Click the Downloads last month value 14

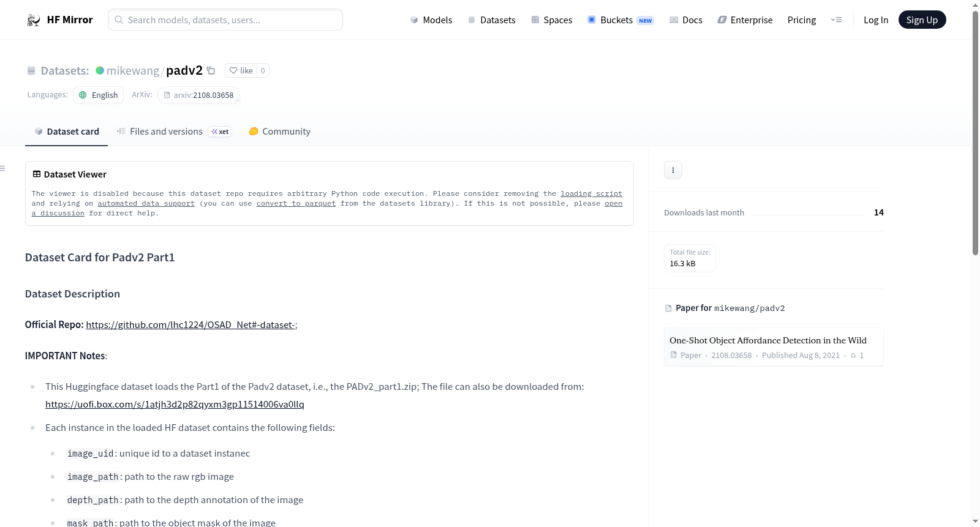click(879, 212)
